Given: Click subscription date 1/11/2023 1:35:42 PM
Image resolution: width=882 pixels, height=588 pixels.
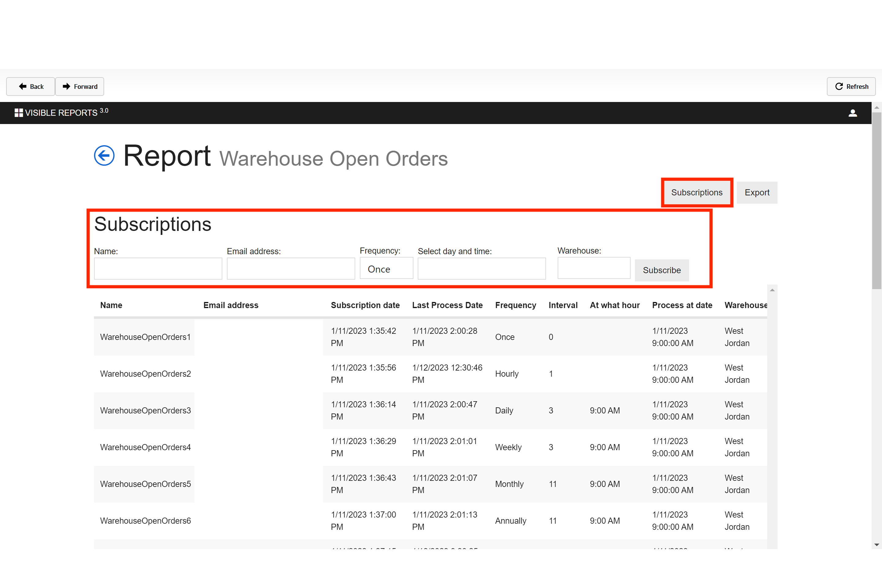Looking at the screenshot, I should click(x=364, y=337).
